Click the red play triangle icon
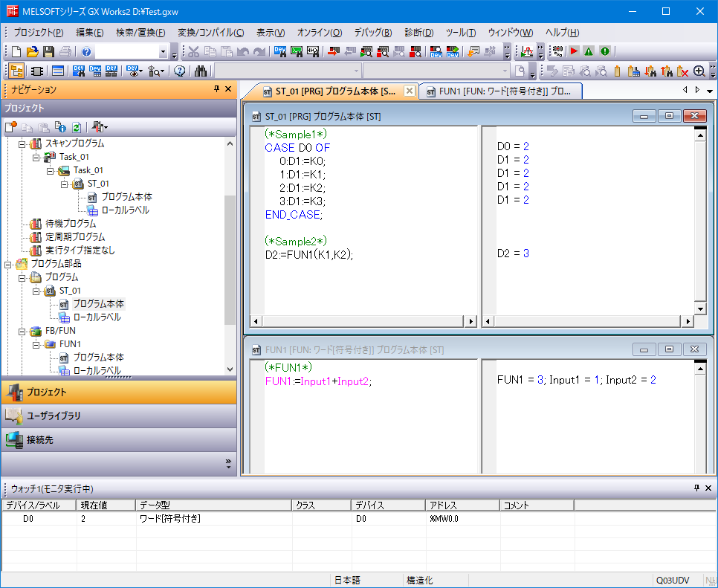Image resolution: width=718 pixels, height=588 pixels. tap(573, 51)
